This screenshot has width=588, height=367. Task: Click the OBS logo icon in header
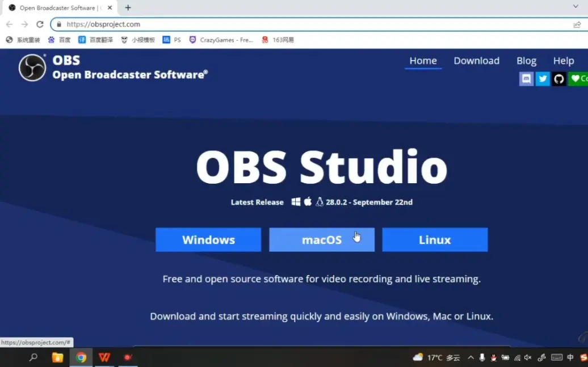[32, 68]
